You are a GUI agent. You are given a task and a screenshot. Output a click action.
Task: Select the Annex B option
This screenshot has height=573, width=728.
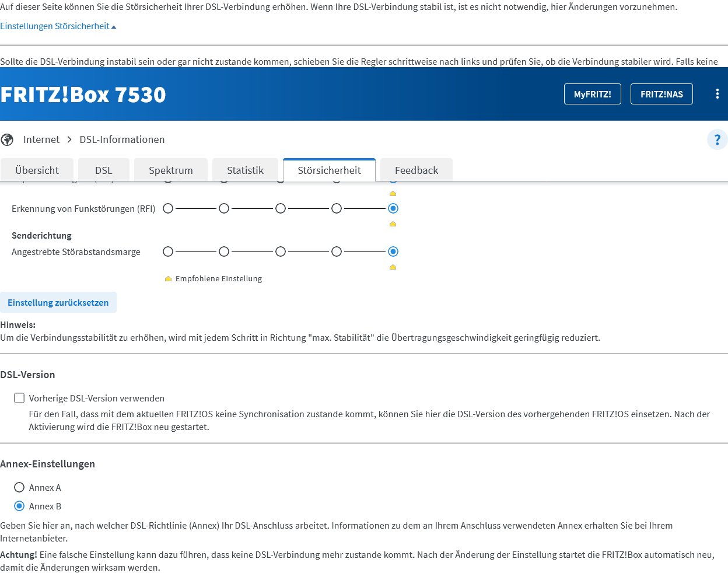tap(19, 506)
